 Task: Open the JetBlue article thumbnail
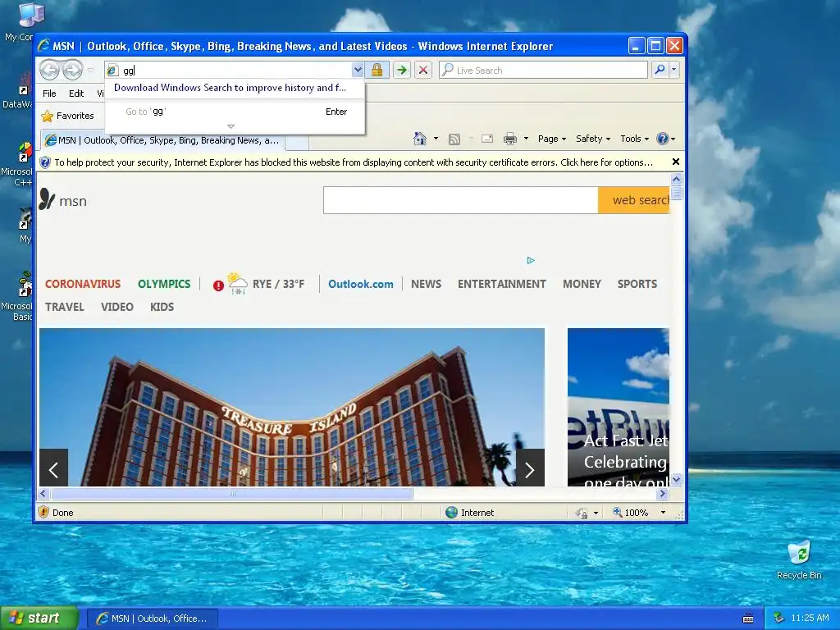point(619,407)
